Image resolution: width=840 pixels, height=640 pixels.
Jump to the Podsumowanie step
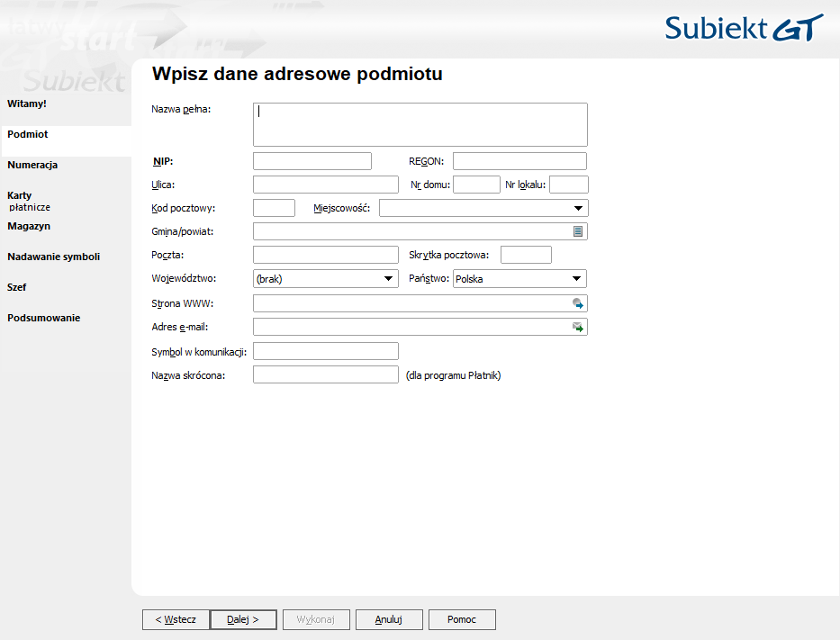44,318
